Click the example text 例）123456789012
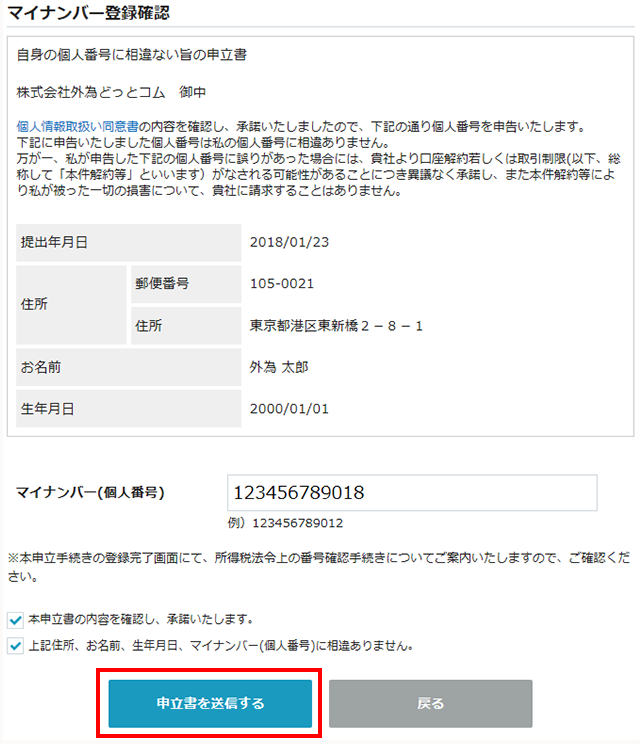640x744 pixels. tap(285, 523)
